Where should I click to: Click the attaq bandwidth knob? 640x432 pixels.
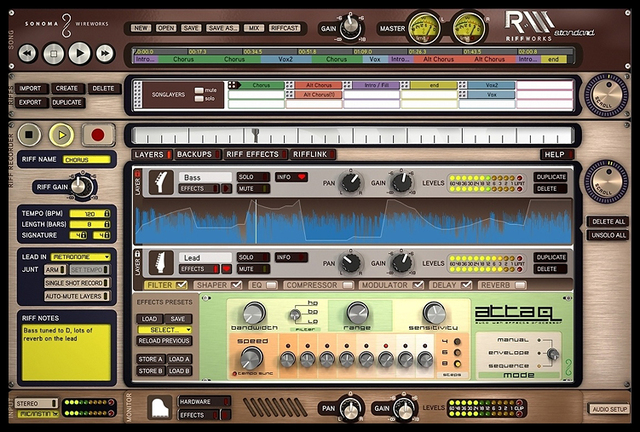[x=254, y=314]
